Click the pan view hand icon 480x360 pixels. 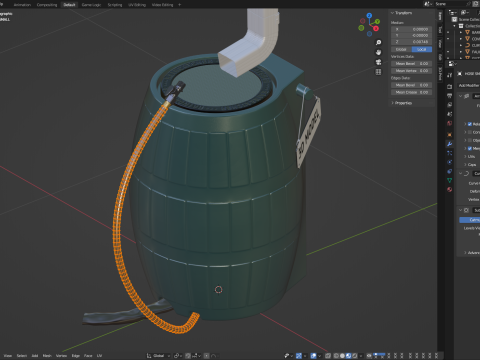(x=378, y=52)
